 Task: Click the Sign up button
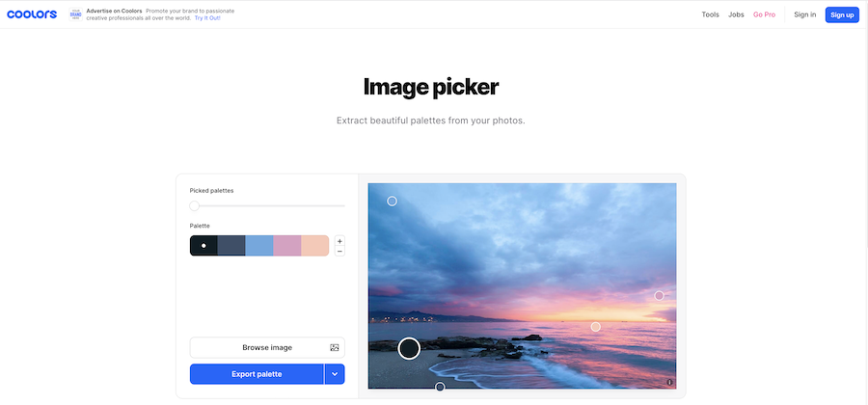[842, 14]
